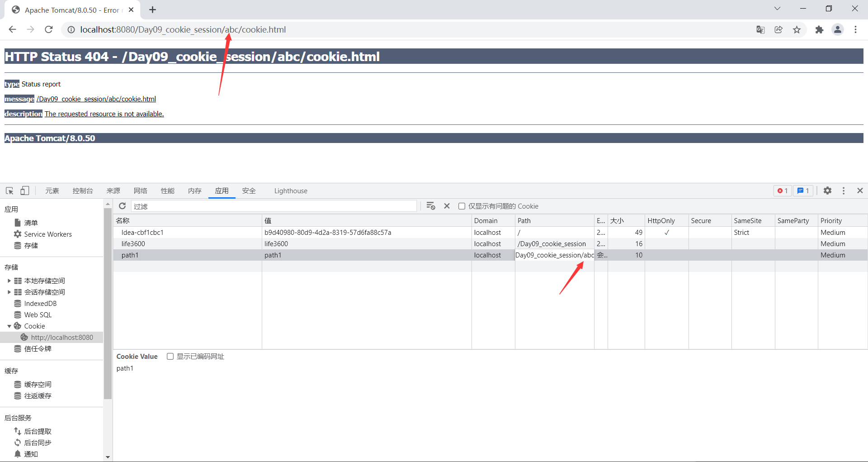Switch to the 性能 tab
Viewport: 868px width, 462px height.
[x=168, y=191]
